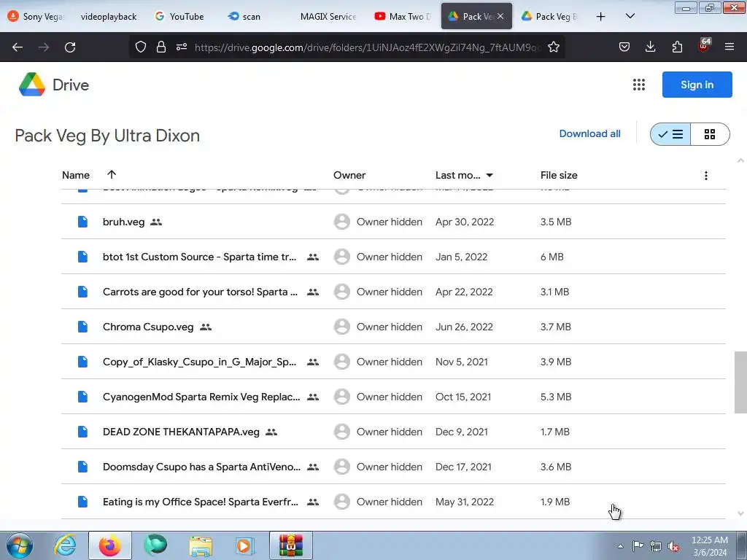Screen dimensions: 747x560
Task: Open WinRAR from the taskbar
Action: 291,545
